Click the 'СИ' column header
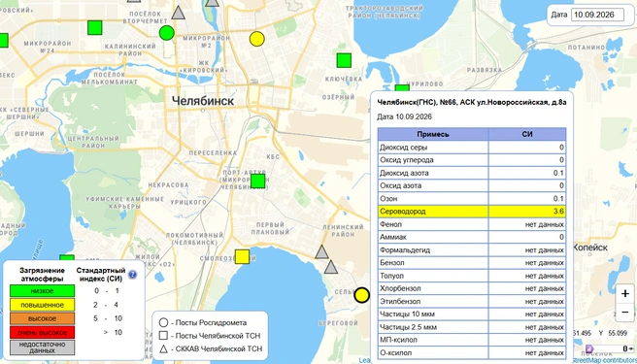 click(527, 134)
